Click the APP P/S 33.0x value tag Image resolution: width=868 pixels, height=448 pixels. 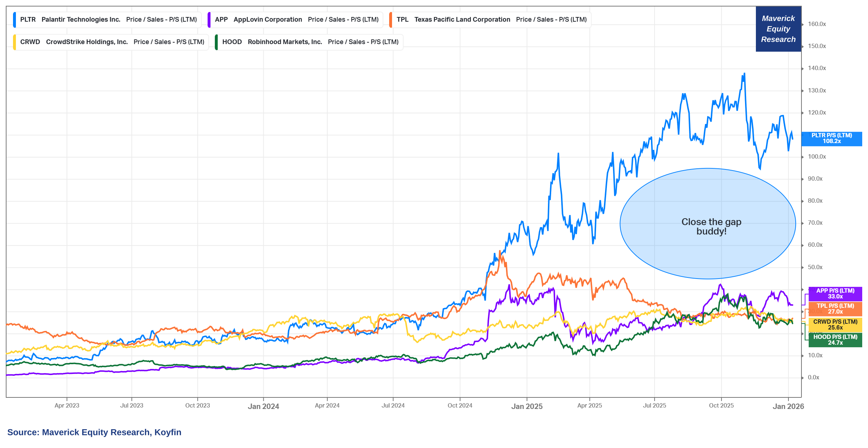point(835,294)
